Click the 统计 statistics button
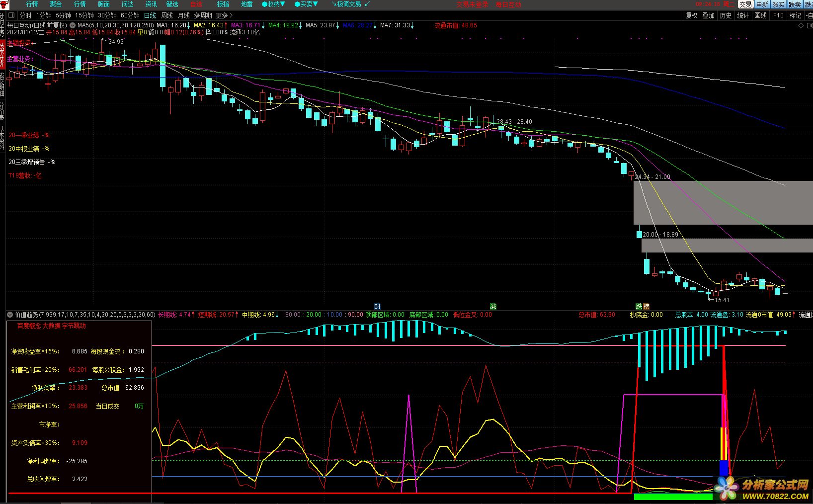The image size is (813, 504). (x=743, y=15)
